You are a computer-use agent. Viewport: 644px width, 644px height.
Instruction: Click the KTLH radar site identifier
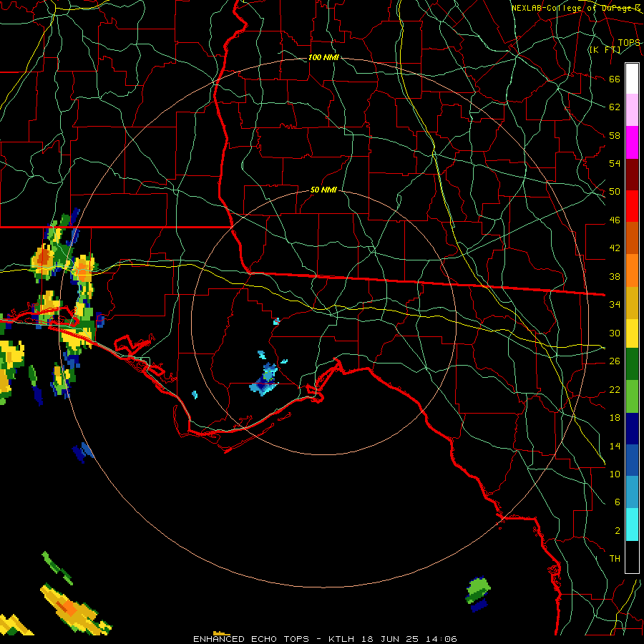(341, 639)
